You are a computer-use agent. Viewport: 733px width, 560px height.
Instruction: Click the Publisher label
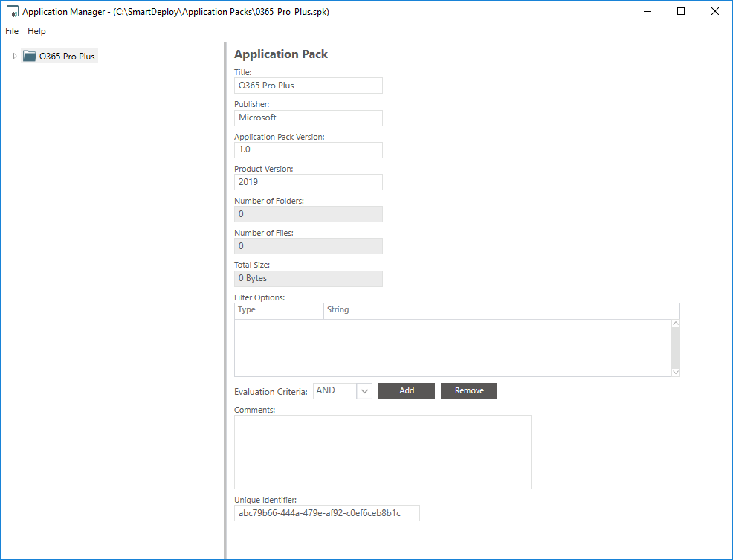click(x=251, y=104)
